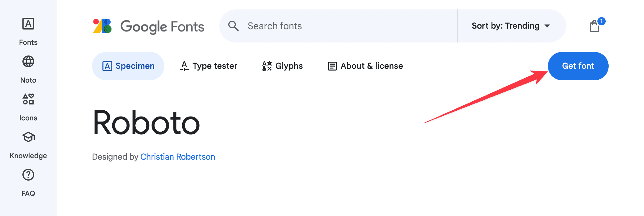Open the Fonts section in sidebar
This screenshot has width=644, height=216.
[x=28, y=32]
